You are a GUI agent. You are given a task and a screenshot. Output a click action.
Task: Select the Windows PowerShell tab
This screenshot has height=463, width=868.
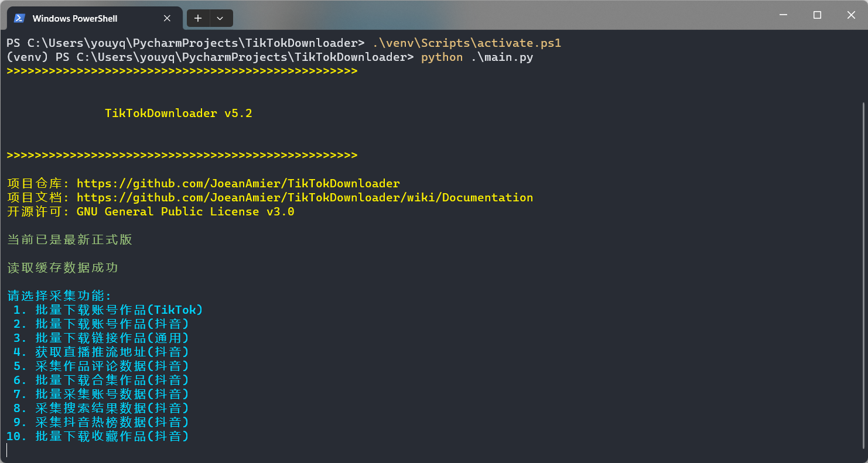click(75, 18)
